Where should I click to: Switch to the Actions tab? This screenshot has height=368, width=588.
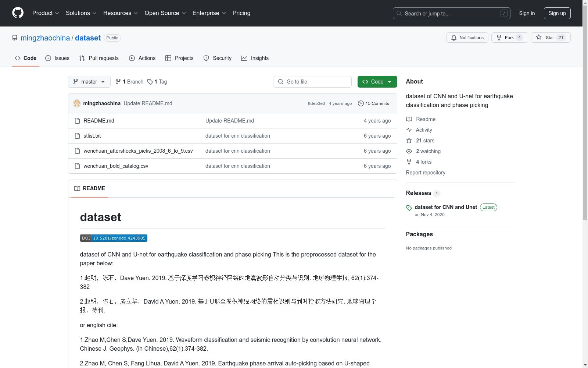[x=142, y=58]
